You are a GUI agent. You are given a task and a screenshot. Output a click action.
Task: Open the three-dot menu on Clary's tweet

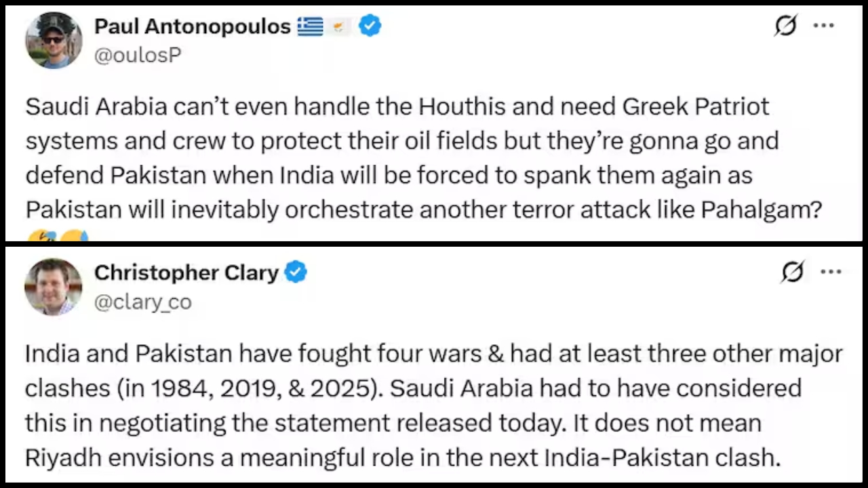tap(830, 272)
